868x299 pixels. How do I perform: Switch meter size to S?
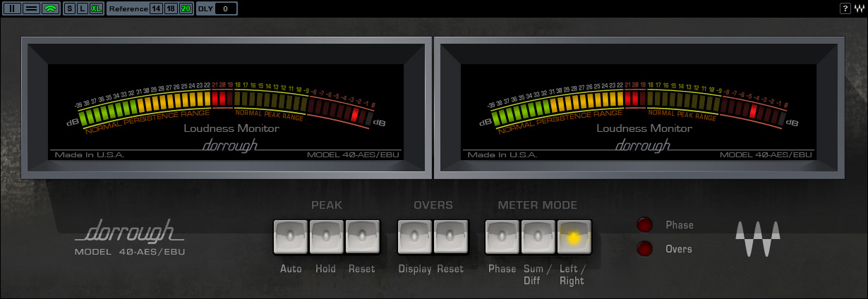click(69, 8)
